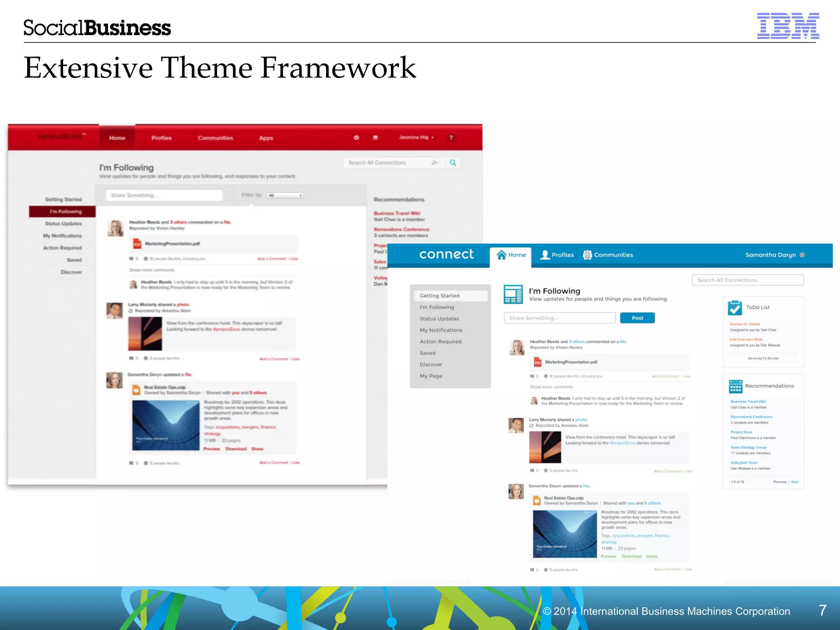
Task: Click the renovations logo
Action: 62,137
